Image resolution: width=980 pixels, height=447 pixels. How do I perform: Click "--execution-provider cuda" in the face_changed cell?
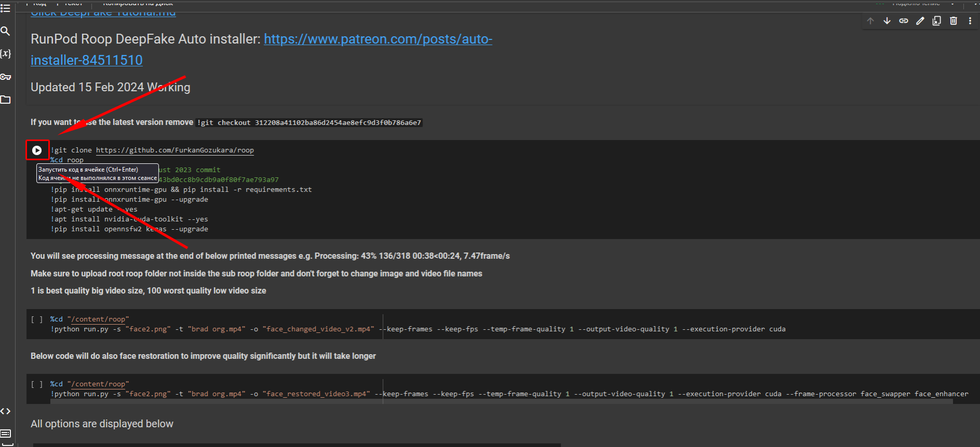click(734, 329)
